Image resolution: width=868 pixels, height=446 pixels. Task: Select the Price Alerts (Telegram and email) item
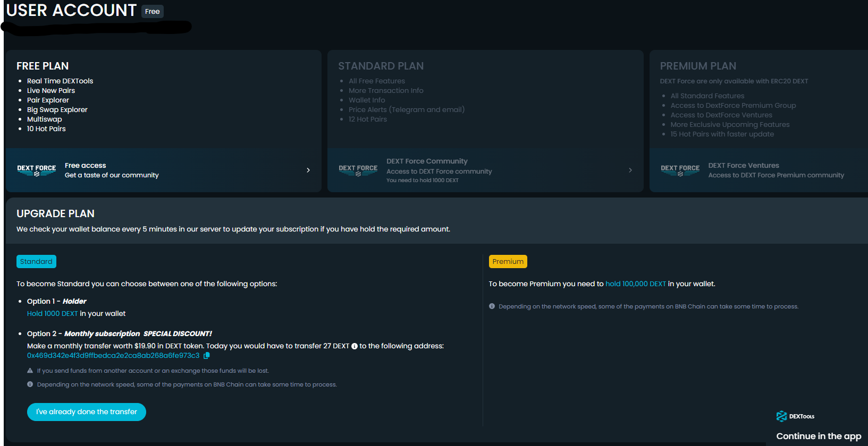(407, 110)
